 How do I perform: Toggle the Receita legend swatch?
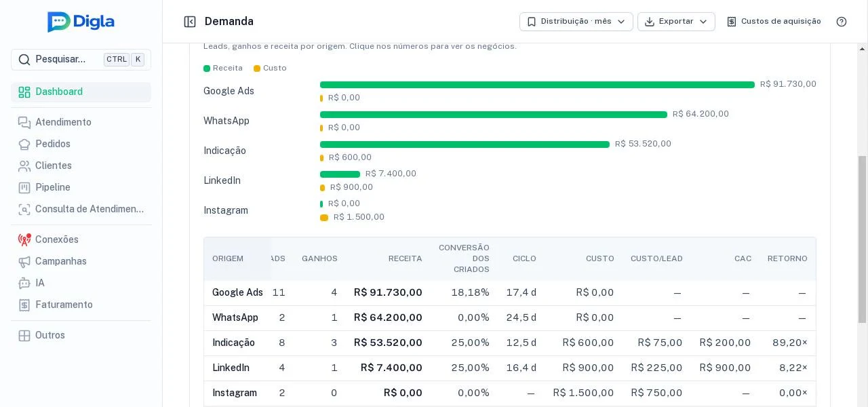[207, 69]
